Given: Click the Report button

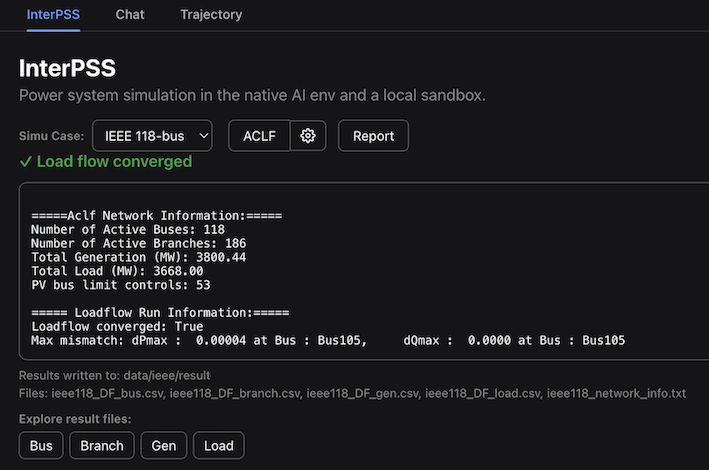Looking at the screenshot, I should click(x=373, y=136).
